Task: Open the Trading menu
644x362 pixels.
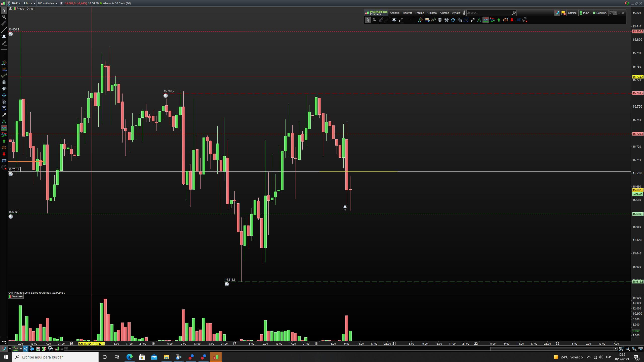Action: tap(419, 13)
